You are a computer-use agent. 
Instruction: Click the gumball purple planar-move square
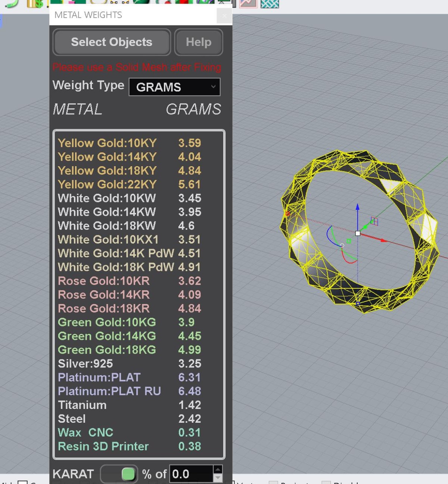(374, 221)
